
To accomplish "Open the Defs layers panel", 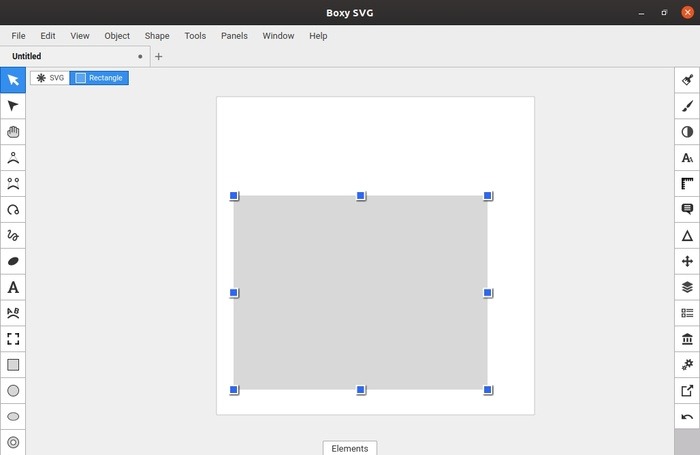I will tap(687, 287).
